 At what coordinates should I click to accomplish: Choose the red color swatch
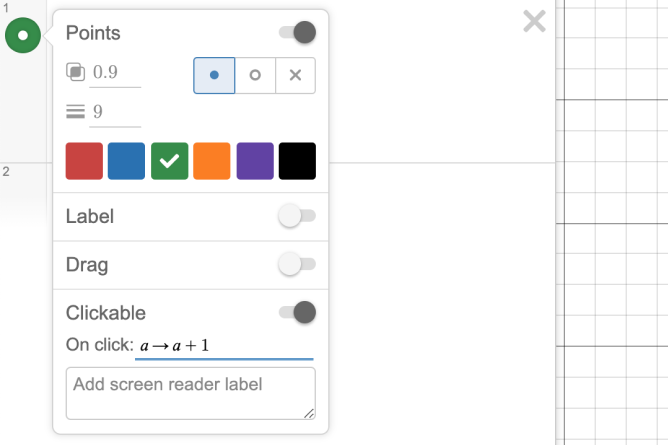[84, 161]
